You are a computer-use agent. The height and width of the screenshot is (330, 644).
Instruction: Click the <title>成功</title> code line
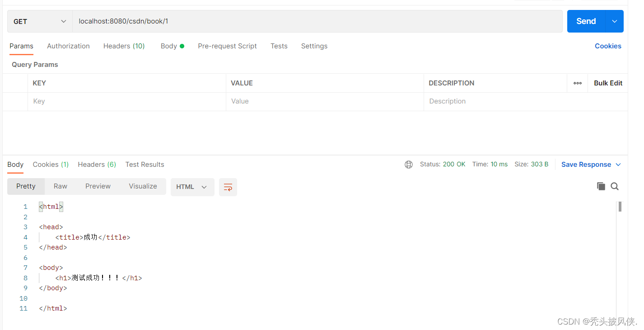coord(93,237)
